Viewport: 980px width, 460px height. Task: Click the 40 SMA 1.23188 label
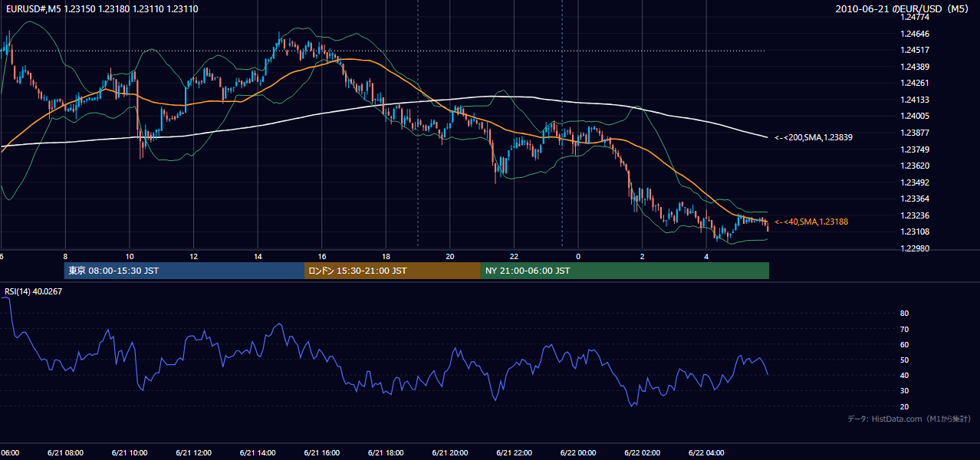[x=811, y=222]
